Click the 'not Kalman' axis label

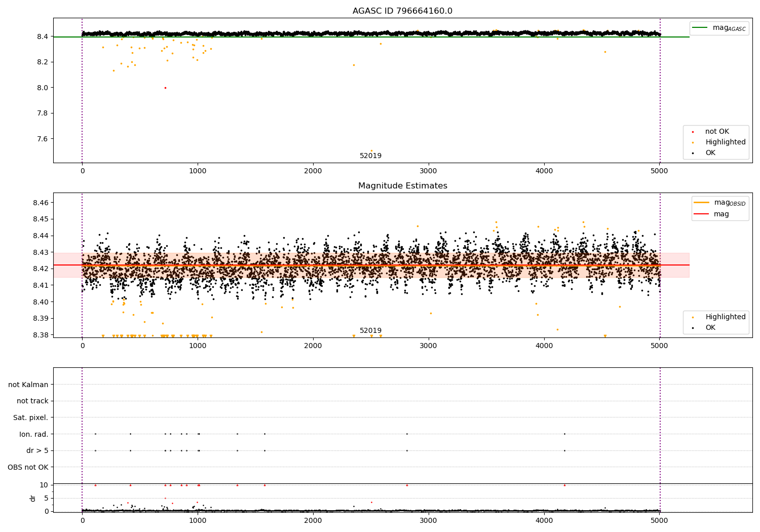[x=28, y=385]
